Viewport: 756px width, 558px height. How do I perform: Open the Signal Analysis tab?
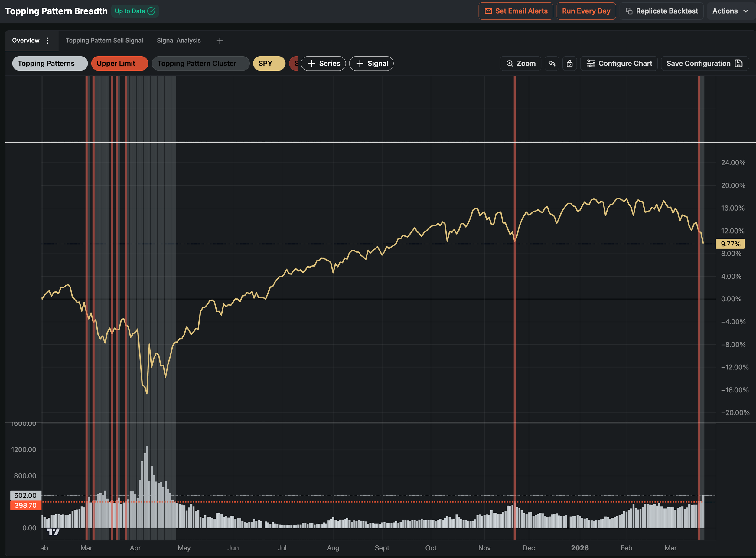[x=178, y=41]
